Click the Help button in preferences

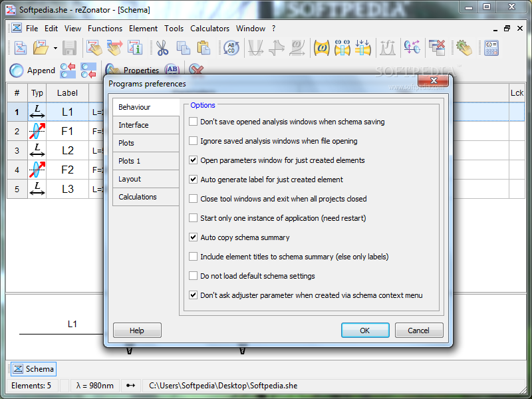pyautogui.click(x=137, y=331)
